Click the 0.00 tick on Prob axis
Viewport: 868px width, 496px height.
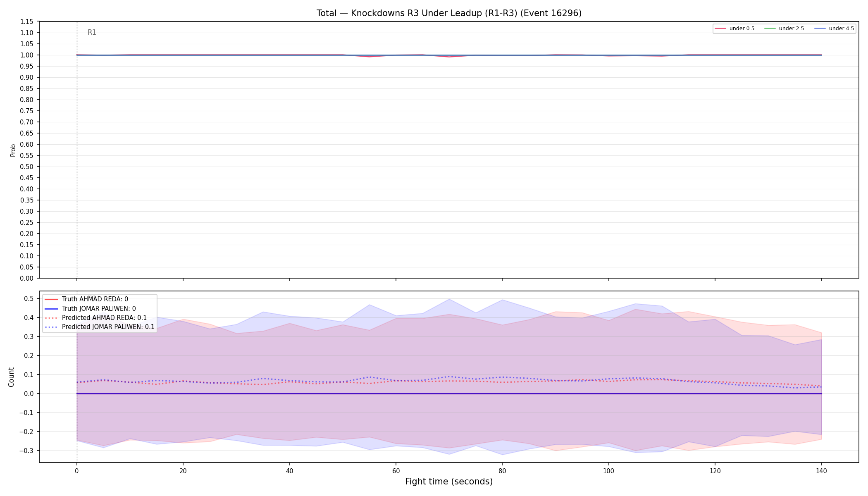point(27,278)
